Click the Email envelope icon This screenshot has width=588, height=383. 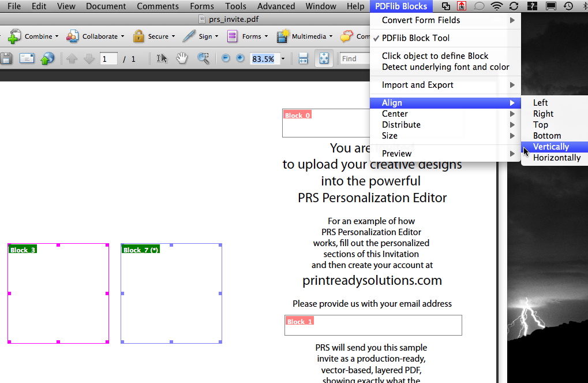pyautogui.click(x=27, y=58)
